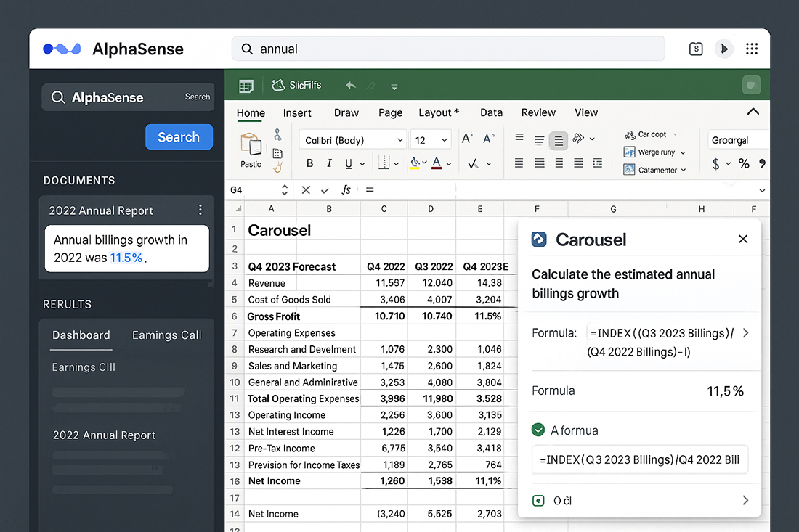Click the SlicFilfs autosave icon

click(x=278, y=85)
